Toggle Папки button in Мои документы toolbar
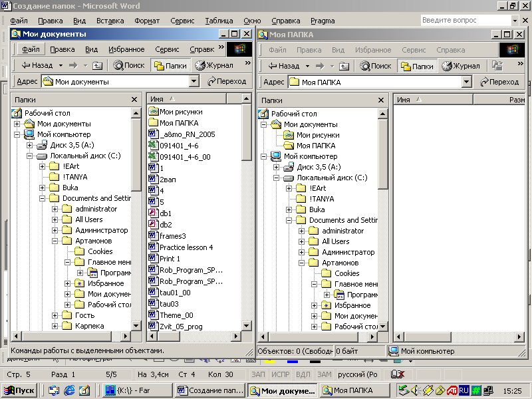Screen dimensions: 532x399 tap(170, 65)
